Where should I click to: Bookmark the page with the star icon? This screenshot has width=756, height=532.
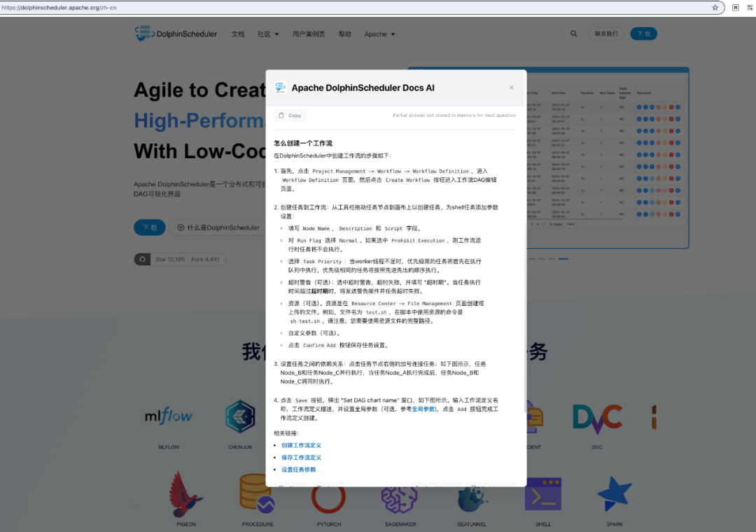(715, 7)
